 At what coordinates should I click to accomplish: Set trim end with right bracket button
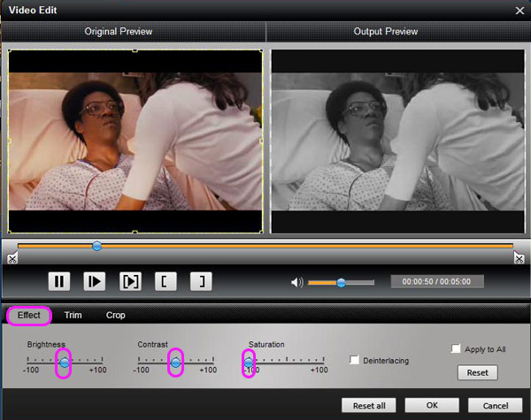(202, 282)
